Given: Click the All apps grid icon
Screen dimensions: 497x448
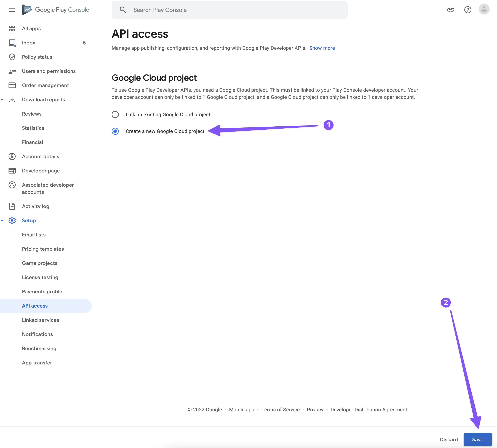Looking at the screenshot, I should click(x=12, y=29).
